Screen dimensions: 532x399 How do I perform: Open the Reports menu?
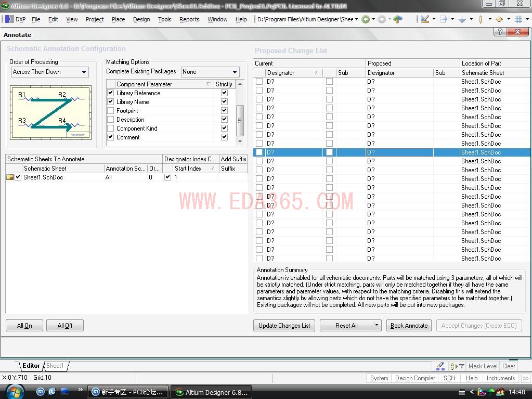(189, 19)
